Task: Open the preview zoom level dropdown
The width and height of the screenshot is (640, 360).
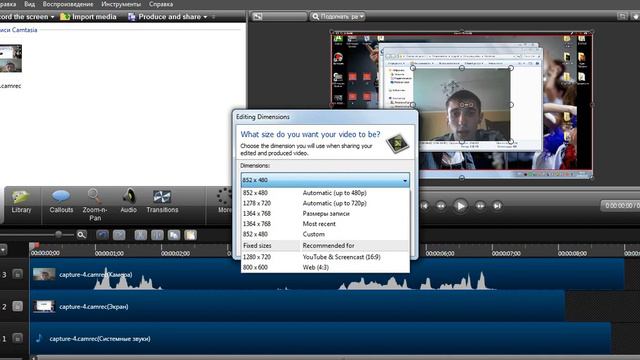Action: tap(337, 16)
